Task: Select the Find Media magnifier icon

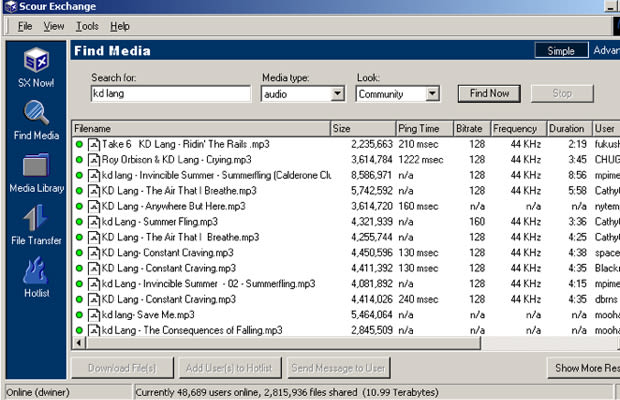Action: tap(36, 113)
